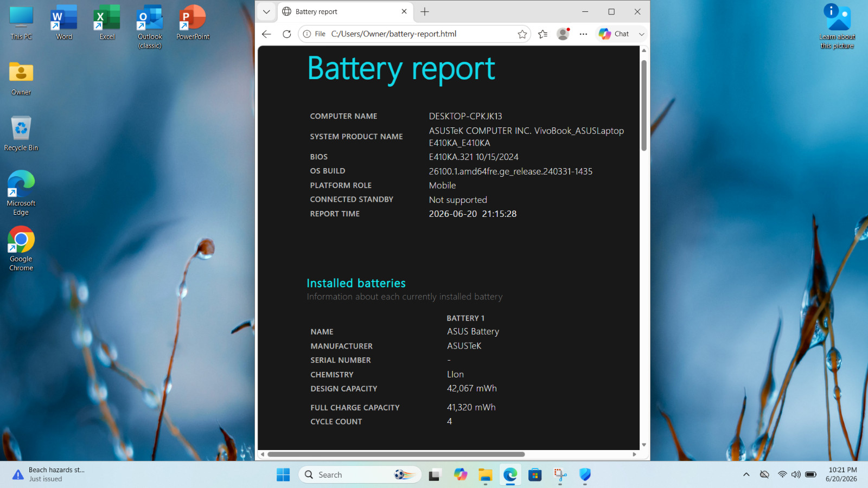Select the Word desktop shortcut

tap(64, 23)
